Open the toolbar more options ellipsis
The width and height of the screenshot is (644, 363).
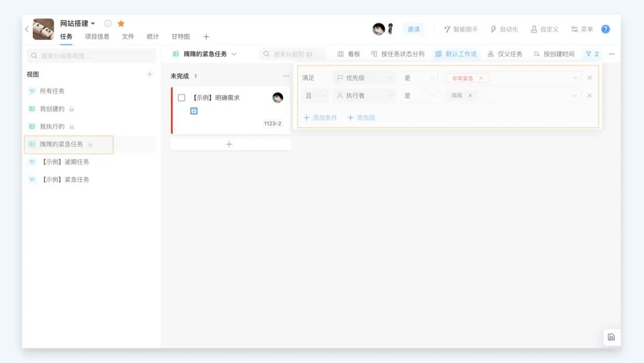[x=612, y=54]
